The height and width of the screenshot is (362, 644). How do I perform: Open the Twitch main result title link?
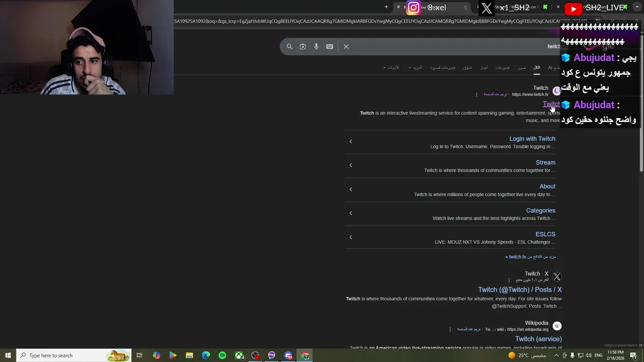point(551,104)
